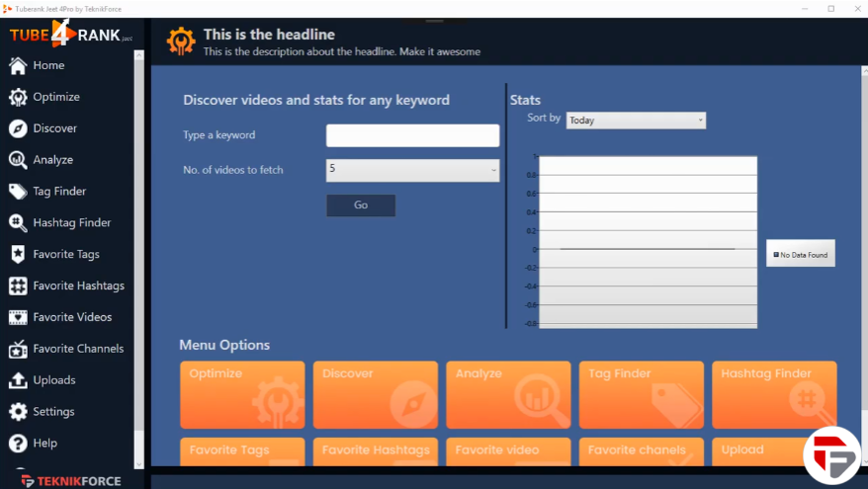Click the Analyze orange tile
The height and width of the screenshot is (489, 868).
pos(508,395)
